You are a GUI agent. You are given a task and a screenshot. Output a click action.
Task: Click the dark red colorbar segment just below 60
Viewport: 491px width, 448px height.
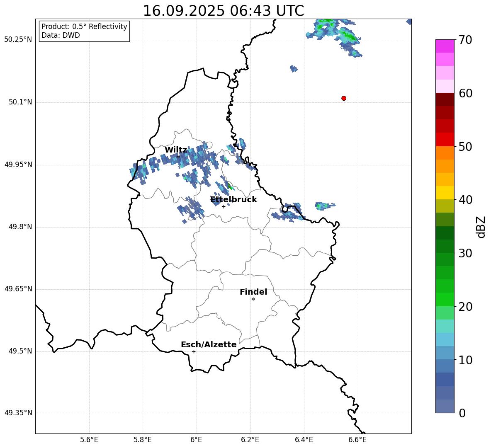(x=445, y=99)
